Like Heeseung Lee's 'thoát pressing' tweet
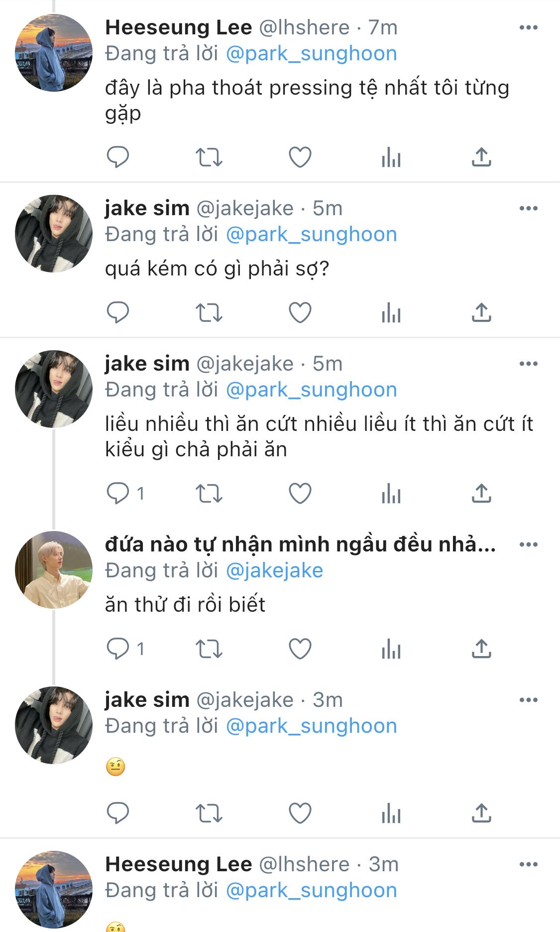560x932 pixels. pyautogui.click(x=300, y=157)
